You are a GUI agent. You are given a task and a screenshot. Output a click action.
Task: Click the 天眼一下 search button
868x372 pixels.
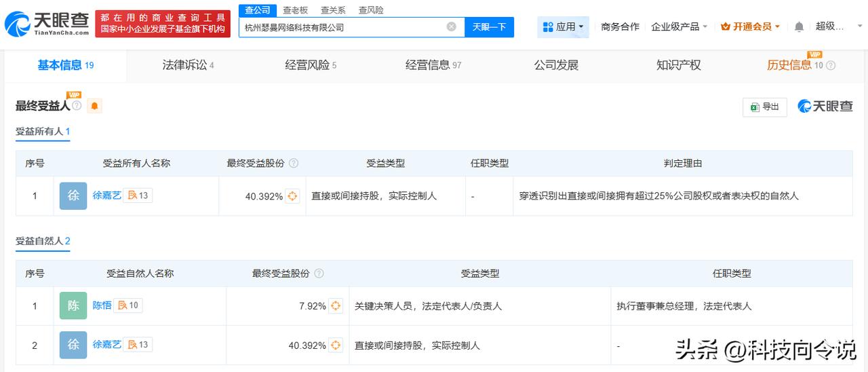489,26
